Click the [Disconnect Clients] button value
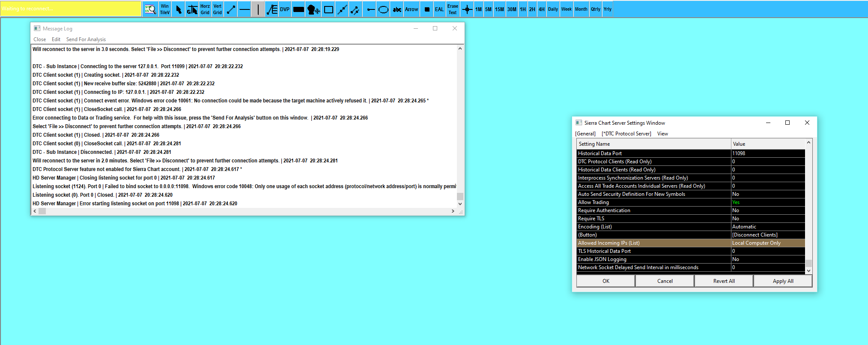The height and width of the screenshot is (345, 868). (768, 235)
